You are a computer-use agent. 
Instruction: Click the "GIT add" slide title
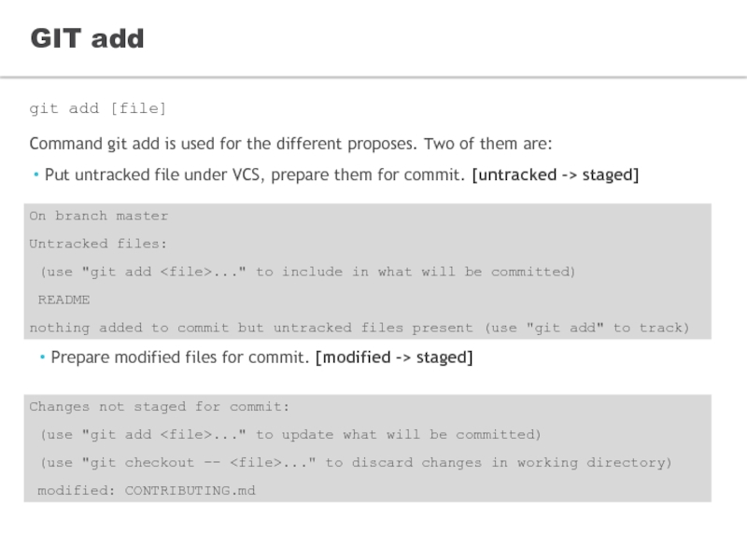pyautogui.click(x=87, y=38)
